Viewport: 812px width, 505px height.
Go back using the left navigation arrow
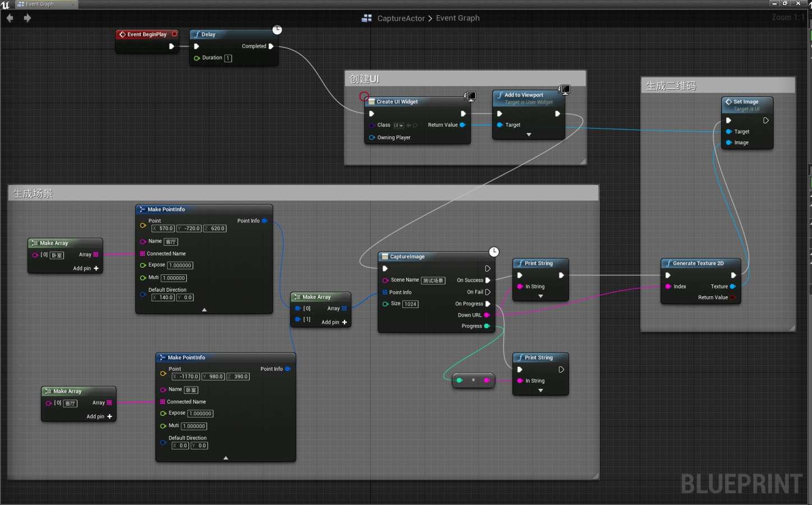[10, 18]
